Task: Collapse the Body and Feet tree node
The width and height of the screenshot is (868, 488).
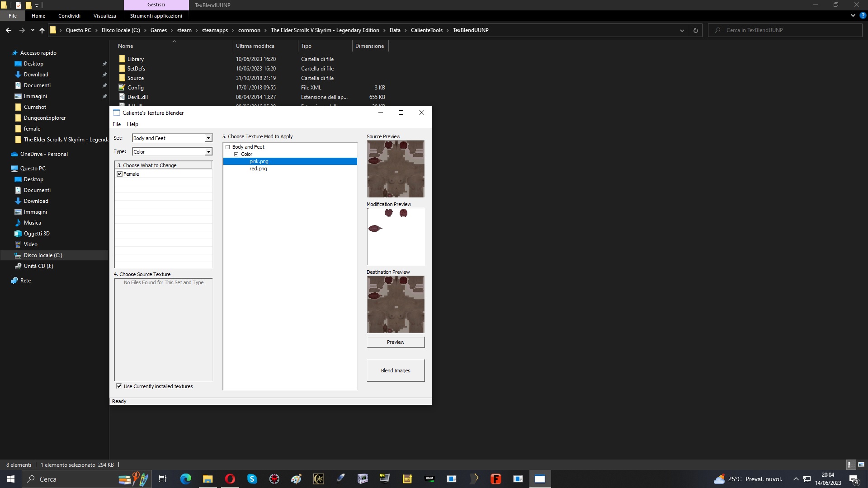Action: click(228, 147)
